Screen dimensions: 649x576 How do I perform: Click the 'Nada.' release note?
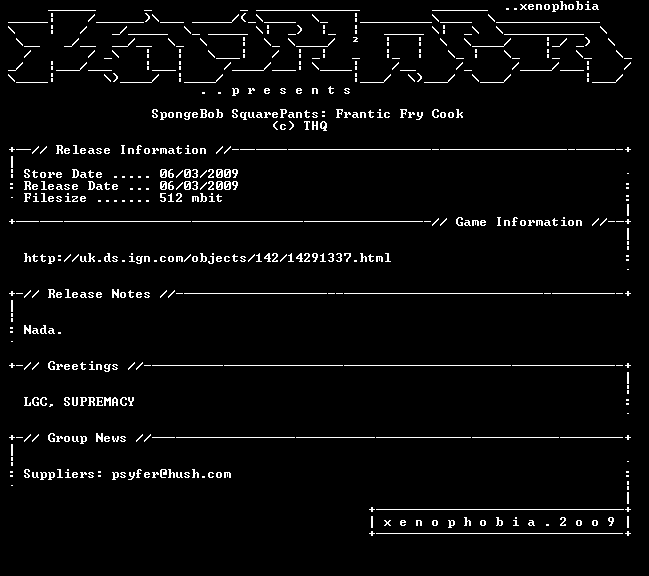(x=43, y=330)
